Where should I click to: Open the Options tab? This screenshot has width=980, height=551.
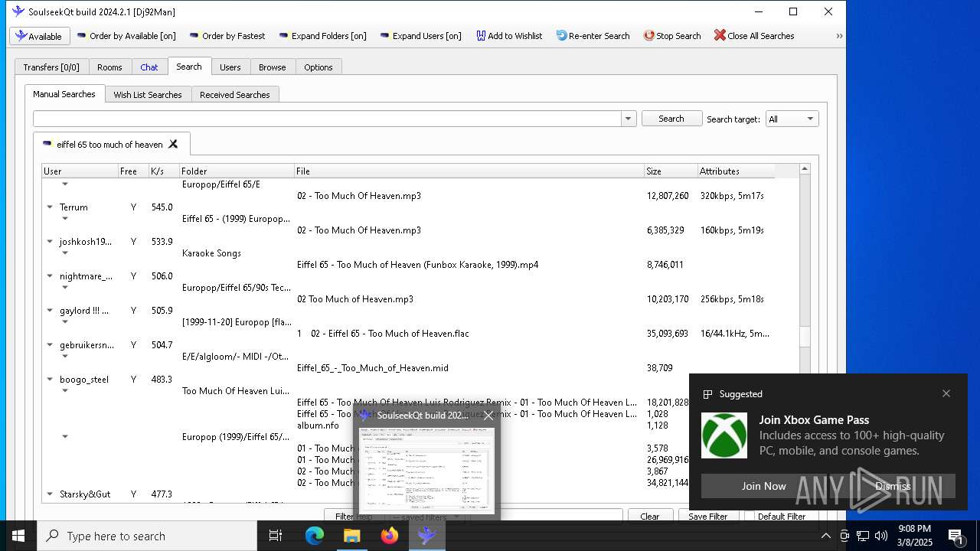coord(318,67)
